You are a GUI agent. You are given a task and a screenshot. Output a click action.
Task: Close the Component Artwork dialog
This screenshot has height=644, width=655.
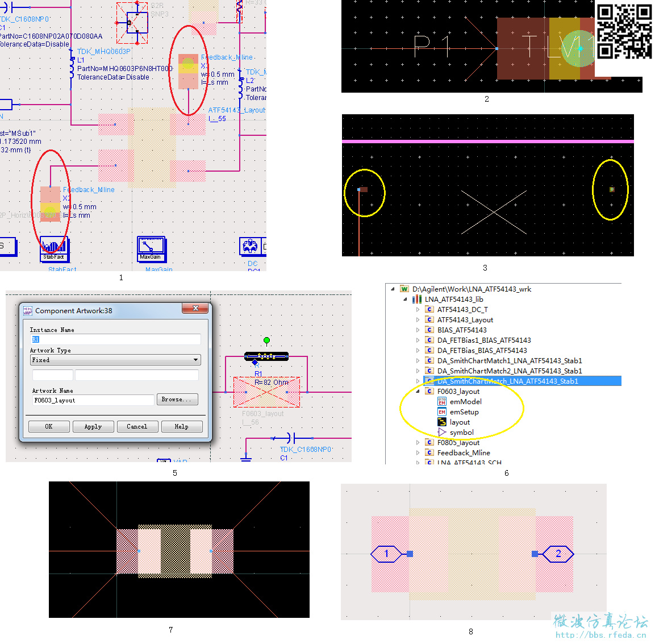[x=195, y=309]
